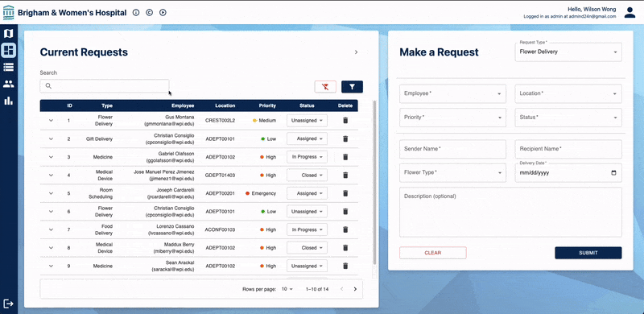Delete request 7 Food Delivery
The width and height of the screenshot is (644, 314).
click(x=345, y=229)
